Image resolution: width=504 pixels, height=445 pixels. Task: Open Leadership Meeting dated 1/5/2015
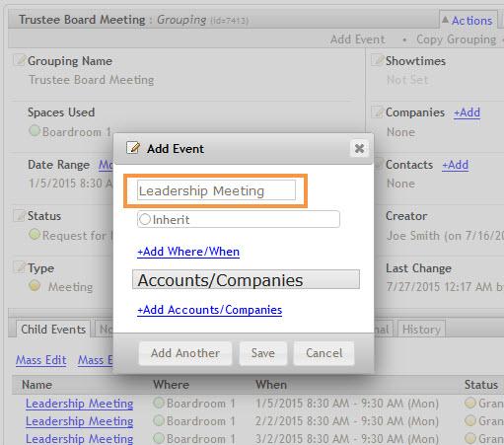[80, 404]
